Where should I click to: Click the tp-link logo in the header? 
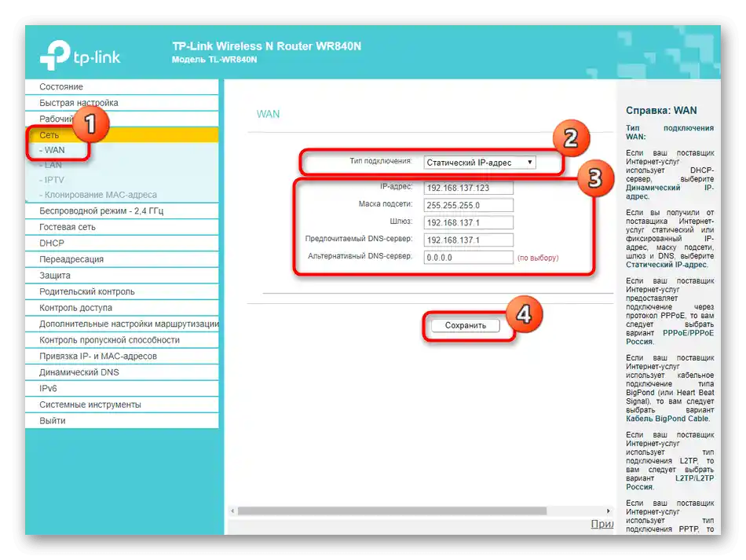[80, 56]
